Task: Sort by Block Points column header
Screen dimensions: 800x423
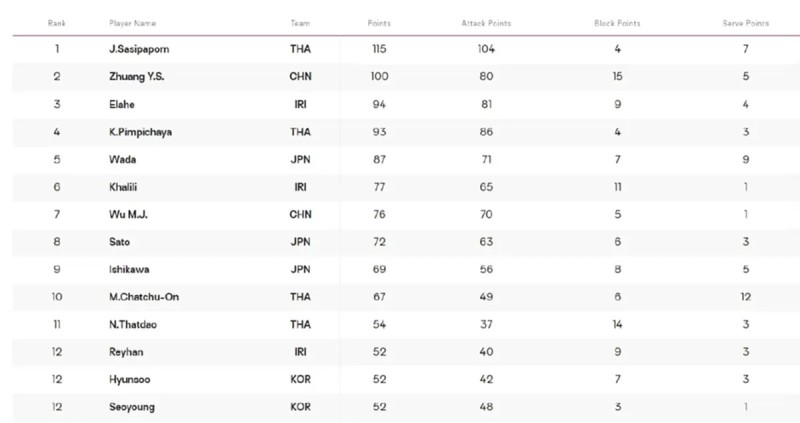Action: [x=617, y=23]
